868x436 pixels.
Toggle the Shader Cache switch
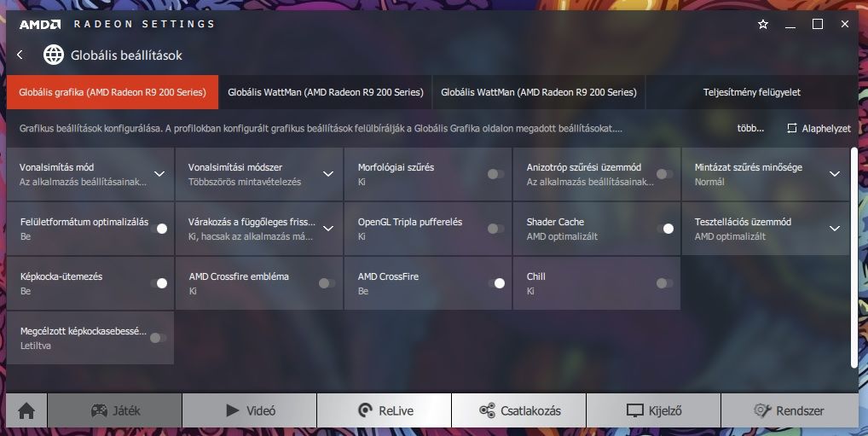click(x=665, y=229)
